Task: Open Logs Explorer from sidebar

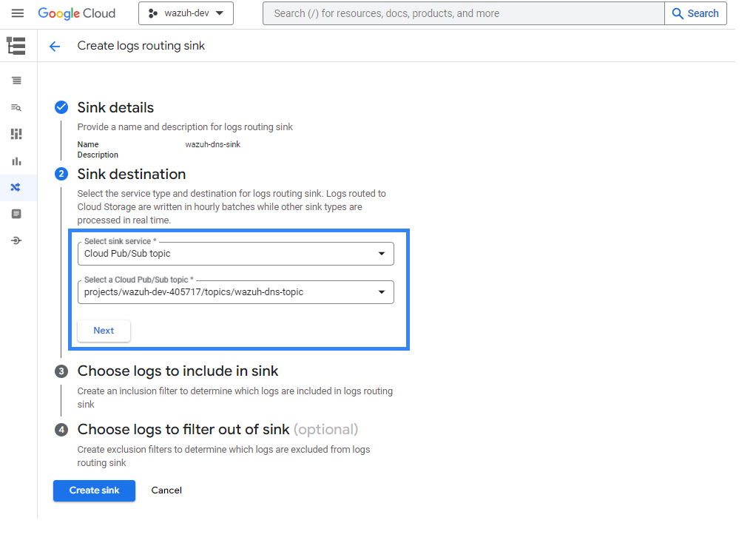Action: 16,81
